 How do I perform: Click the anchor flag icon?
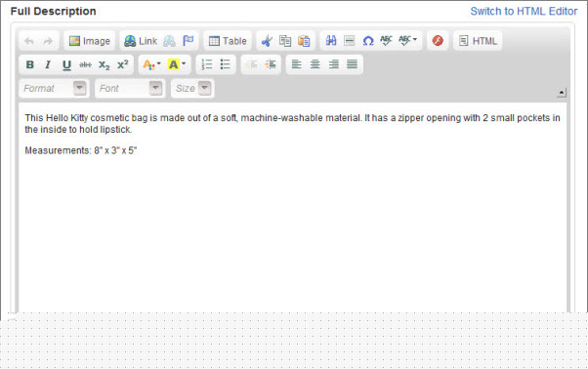point(188,41)
